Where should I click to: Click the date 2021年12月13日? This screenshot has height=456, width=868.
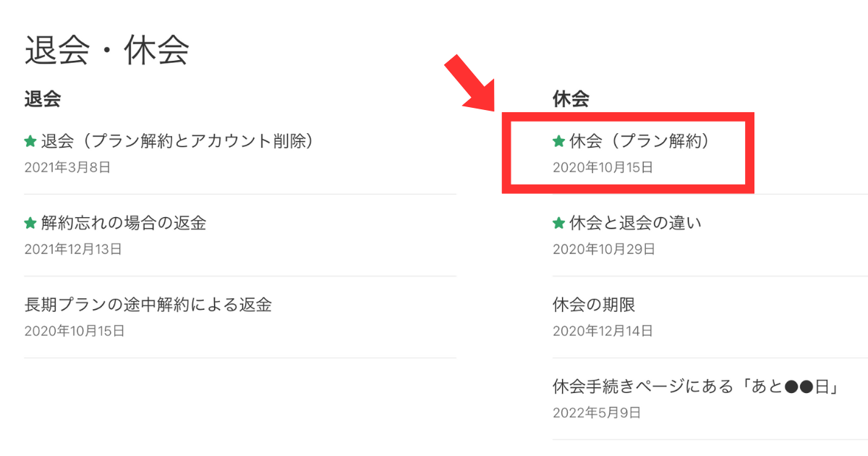pyautogui.click(x=73, y=250)
